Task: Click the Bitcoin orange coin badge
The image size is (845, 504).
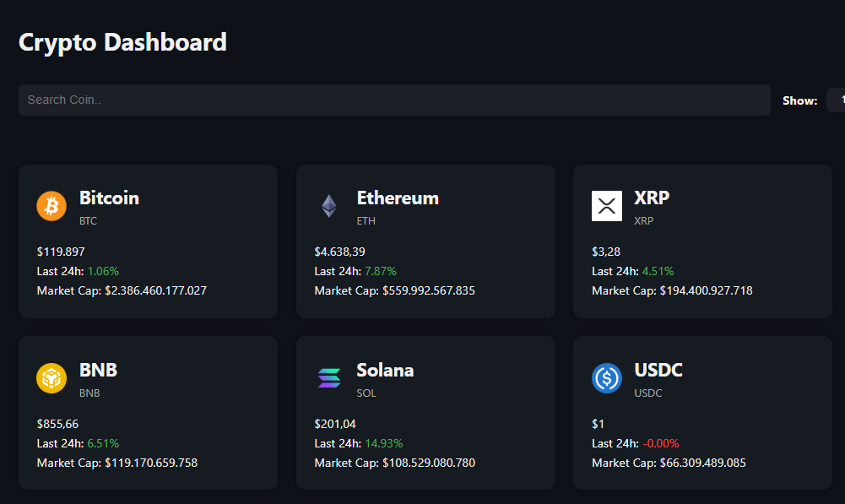Action: [x=51, y=206]
